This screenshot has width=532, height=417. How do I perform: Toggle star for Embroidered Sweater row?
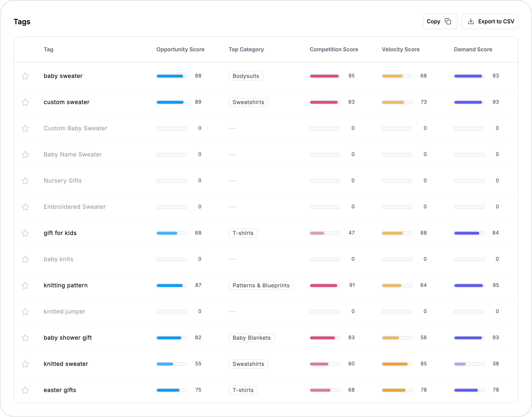(x=25, y=207)
